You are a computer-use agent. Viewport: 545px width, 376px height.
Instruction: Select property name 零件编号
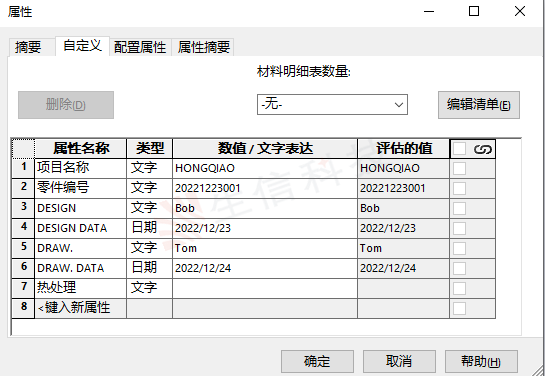(x=80, y=188)
